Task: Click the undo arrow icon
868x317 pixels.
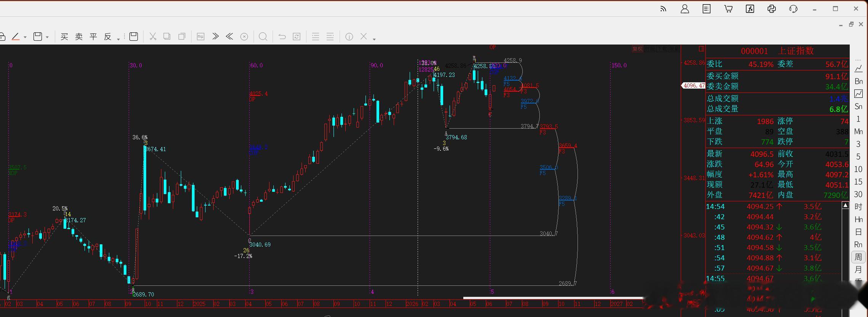Action: tap(282, 37)
